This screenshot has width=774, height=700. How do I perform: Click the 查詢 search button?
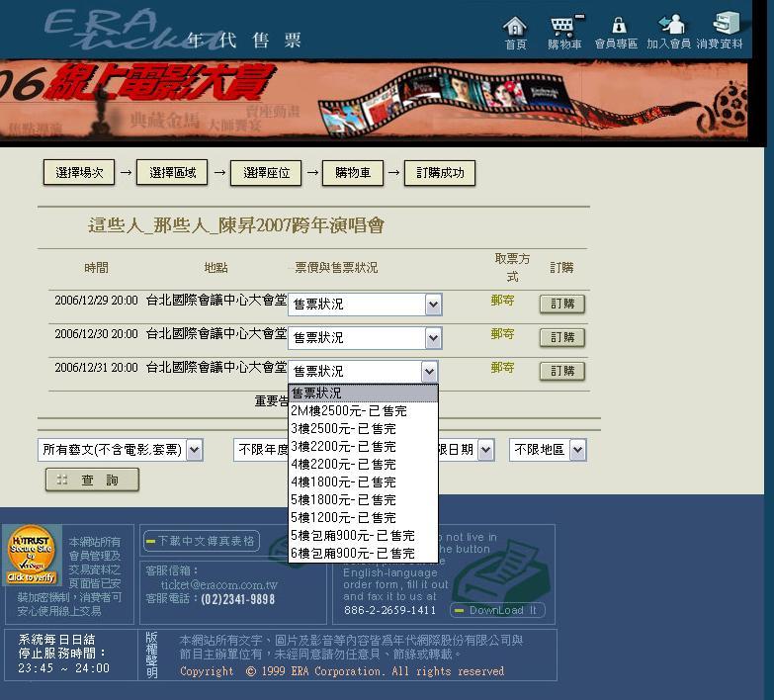(92, 480)
